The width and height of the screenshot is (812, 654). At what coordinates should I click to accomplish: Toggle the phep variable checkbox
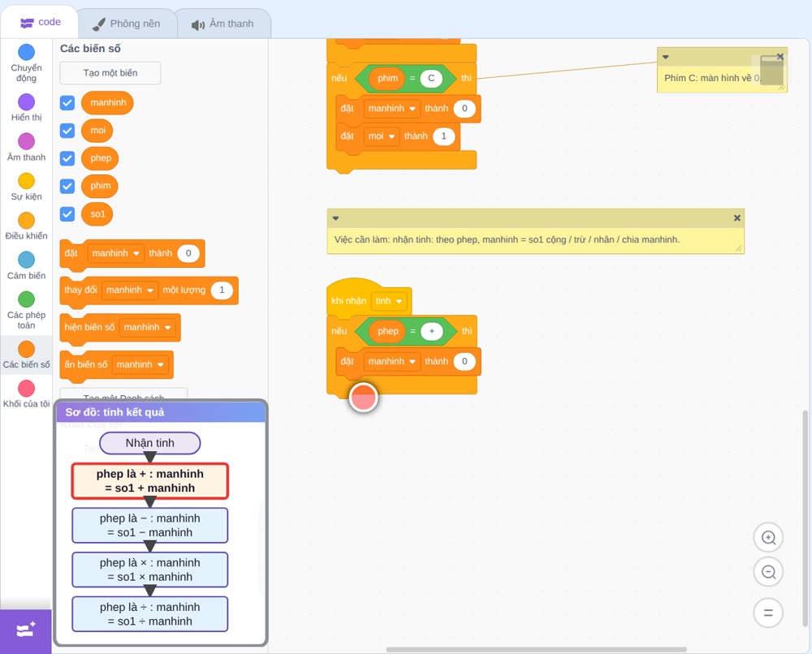coord(67,158)
